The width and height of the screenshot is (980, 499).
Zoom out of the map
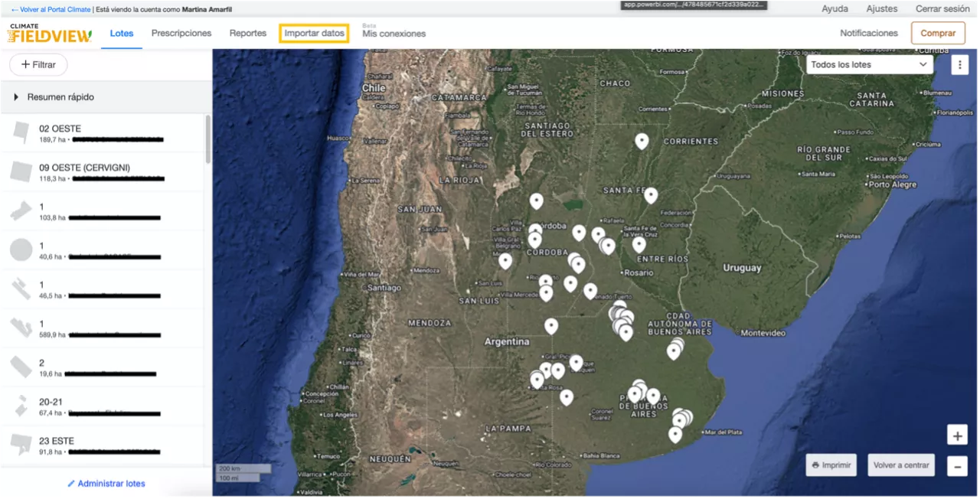[957, 465]
